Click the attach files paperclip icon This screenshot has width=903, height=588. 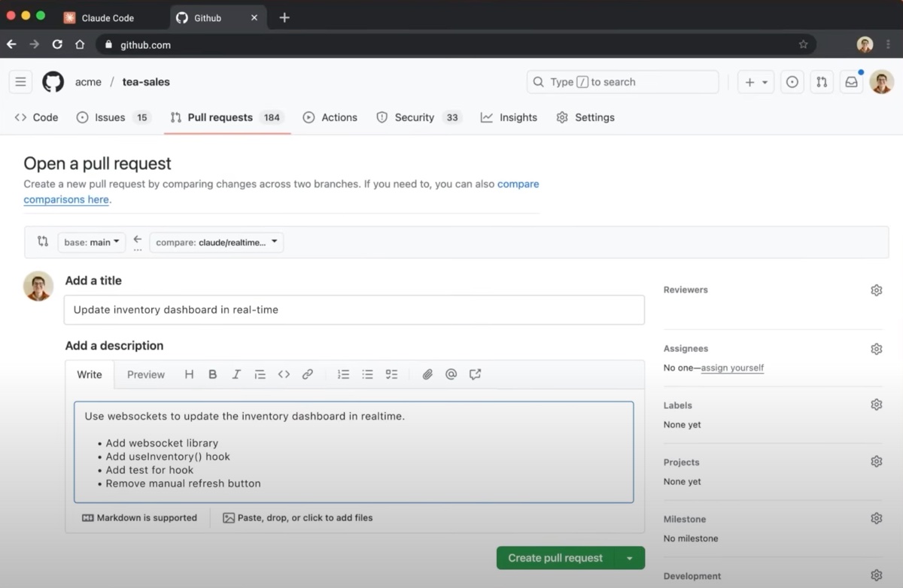click(427, 374)
